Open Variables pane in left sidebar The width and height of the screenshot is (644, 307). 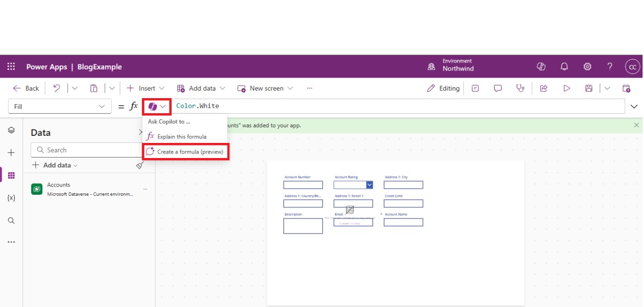click(x=11, y=198)
